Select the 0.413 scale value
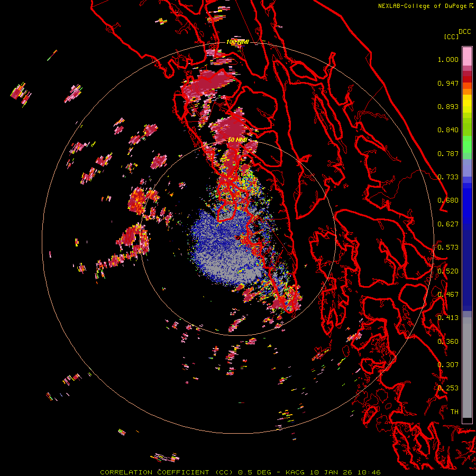Image resolution: width=476 pixels, height=476 pixels. pyautogui.click(x=448, y=318)
